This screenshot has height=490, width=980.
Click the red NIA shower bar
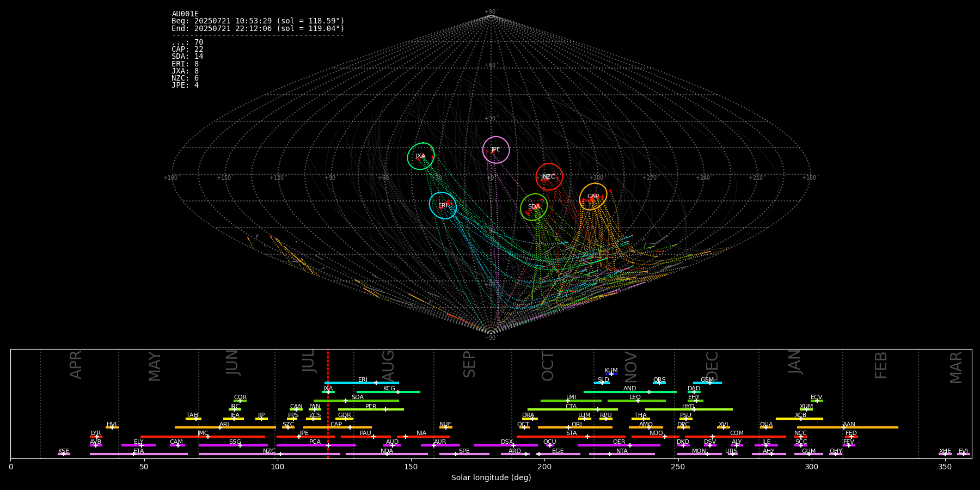coord(423,436)
